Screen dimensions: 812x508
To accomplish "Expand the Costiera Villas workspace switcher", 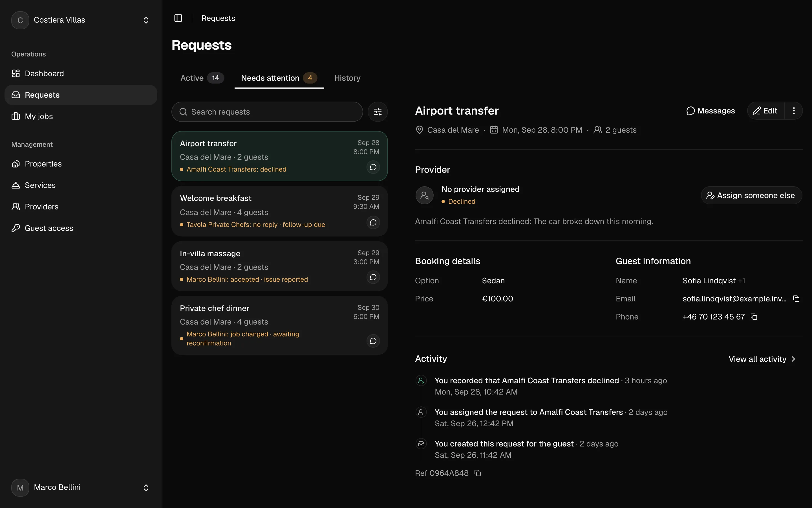I will coord(81,20).
